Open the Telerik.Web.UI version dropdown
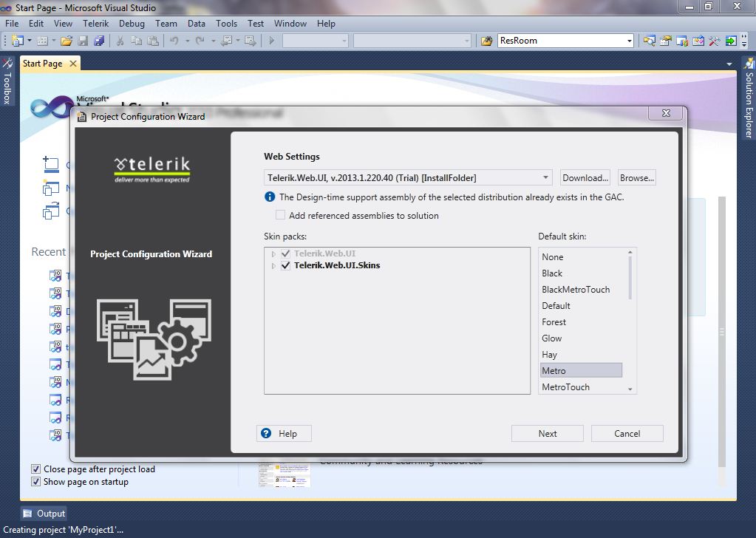756x538 pixels. pyautogui.click(x=545, y=177)
